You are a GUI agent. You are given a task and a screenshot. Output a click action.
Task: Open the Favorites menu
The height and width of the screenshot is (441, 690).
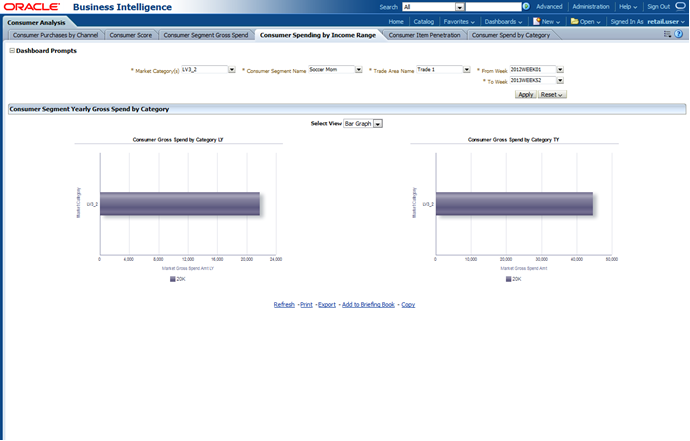[459, 22]
